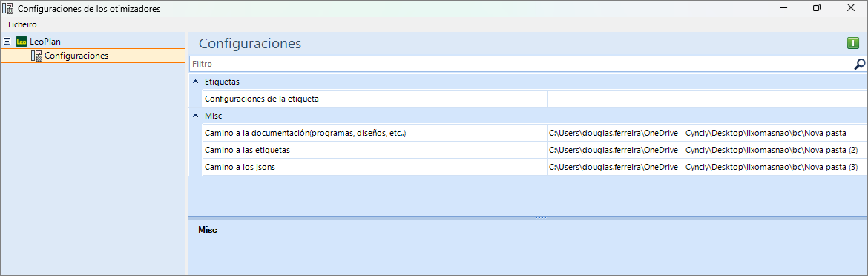Open the Ficheiro menu
The width and height of the screenshot is (868, 276).
click(22, 24)
